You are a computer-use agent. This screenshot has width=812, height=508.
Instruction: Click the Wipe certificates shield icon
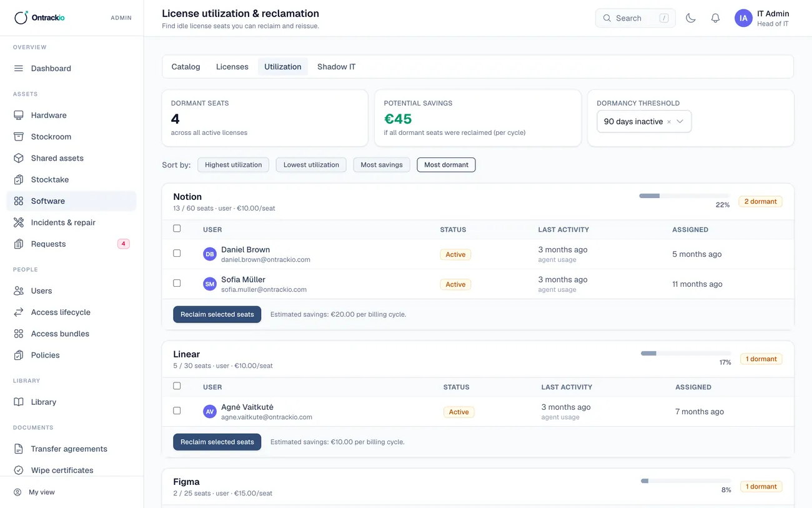(19, 471)
